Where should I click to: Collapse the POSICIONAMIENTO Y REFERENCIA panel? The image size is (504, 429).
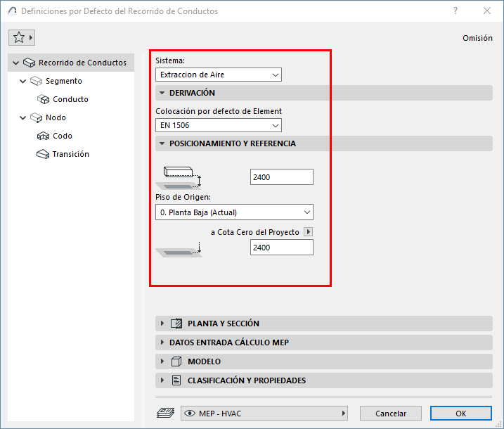click(x=162, y=143)
